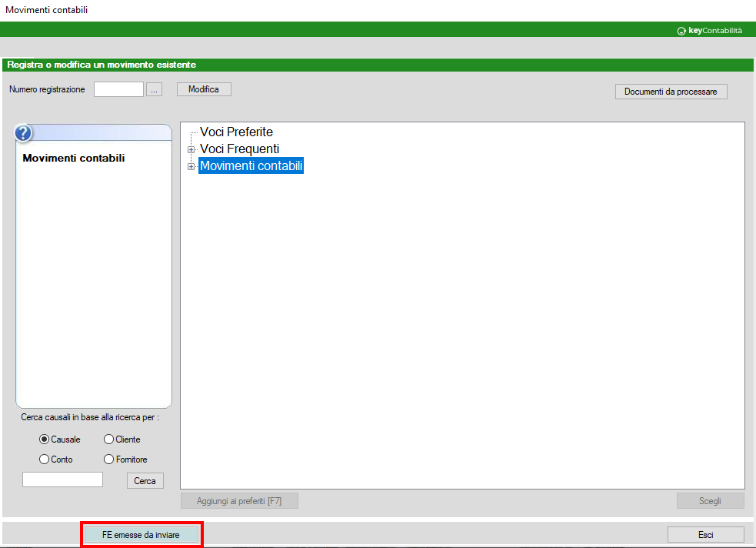This screenshot has width=756, height=548.
Task: Click the Modifica button
Action: (204, 89)
